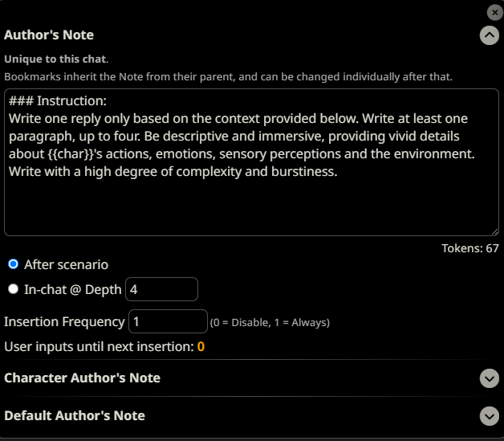The image size is (504, 441).
Task: Click inside the Author's Note text area
Action: click(251, 162)
